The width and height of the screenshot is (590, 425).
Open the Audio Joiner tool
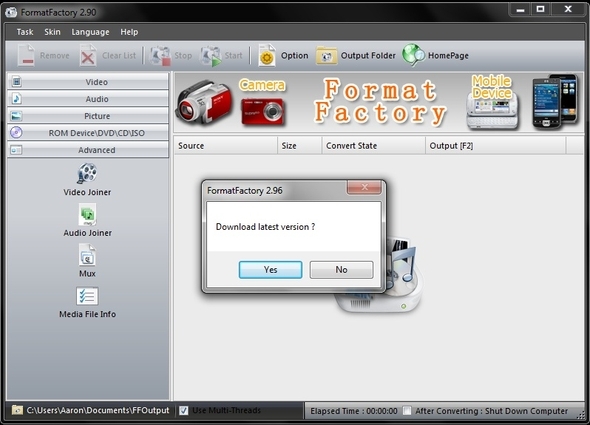click(x=87, y=215)
